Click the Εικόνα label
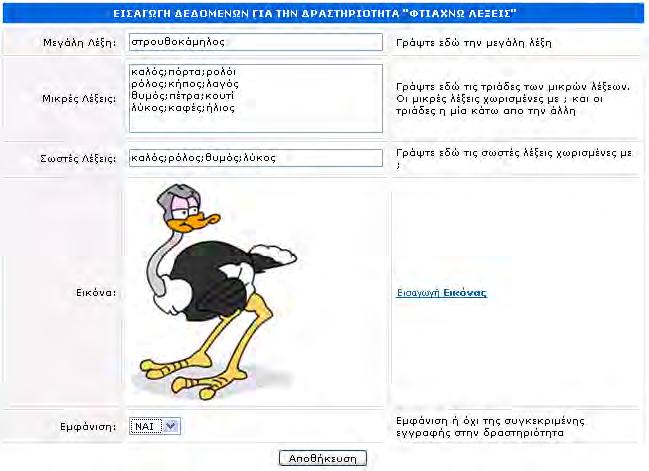 (96, 293)
